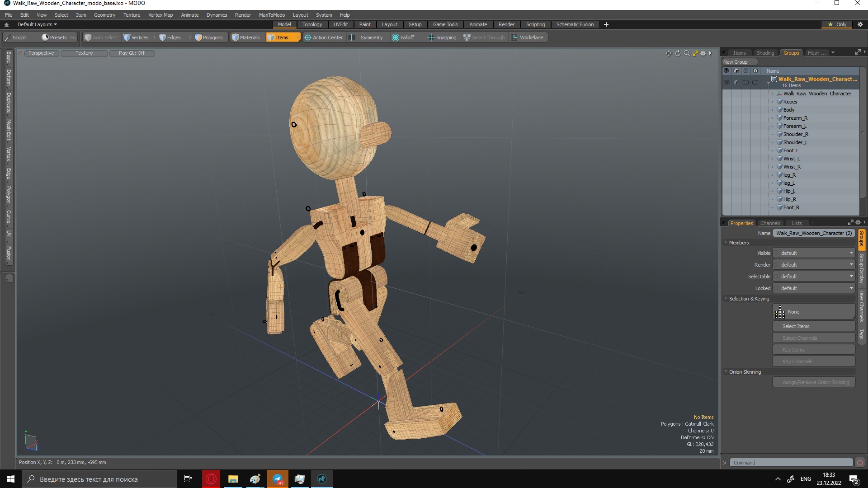Open the Render dropdown in Properties

click(x=814, y=264)
